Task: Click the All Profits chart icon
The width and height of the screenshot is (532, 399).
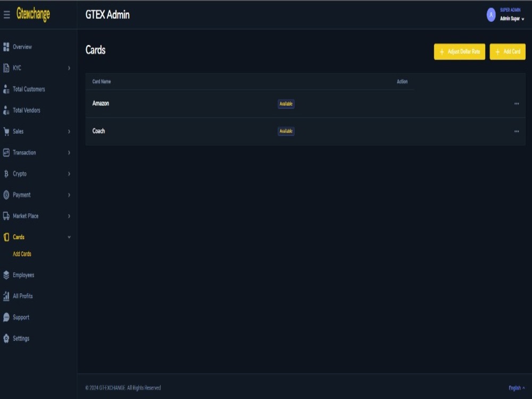Action: [6, 296]
